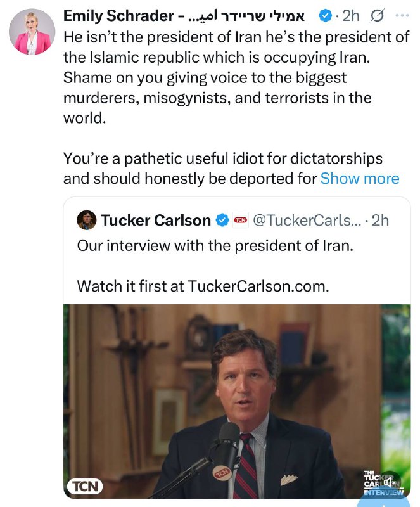Screen dimensions: 420x507
Task: Click the Tucker Carlson Interview watermark
Action: point(384,484)
